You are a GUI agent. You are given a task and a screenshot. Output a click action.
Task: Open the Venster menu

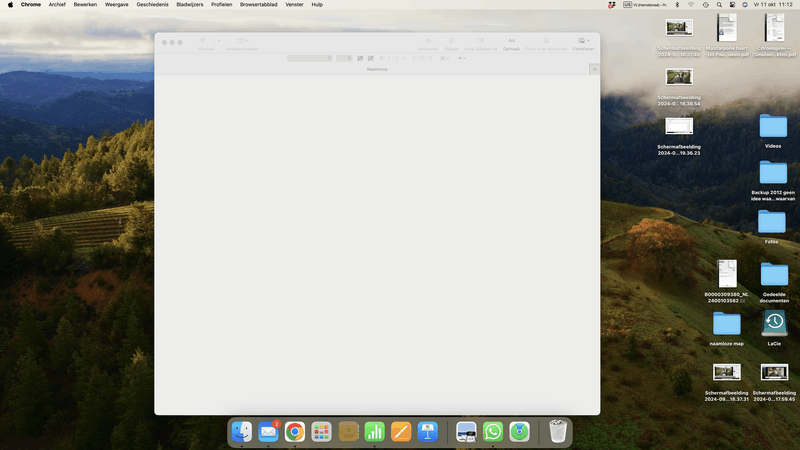[294, 5]
